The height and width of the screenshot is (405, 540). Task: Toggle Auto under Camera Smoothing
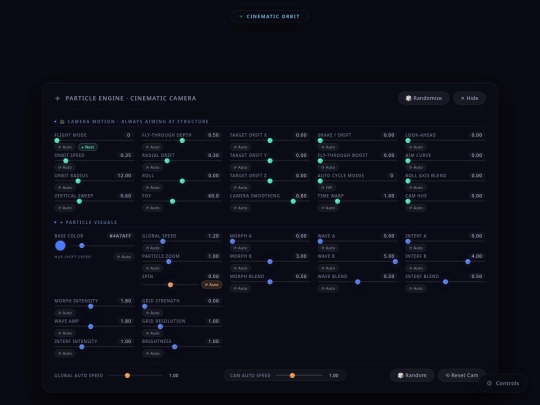[x=240, y=208]
